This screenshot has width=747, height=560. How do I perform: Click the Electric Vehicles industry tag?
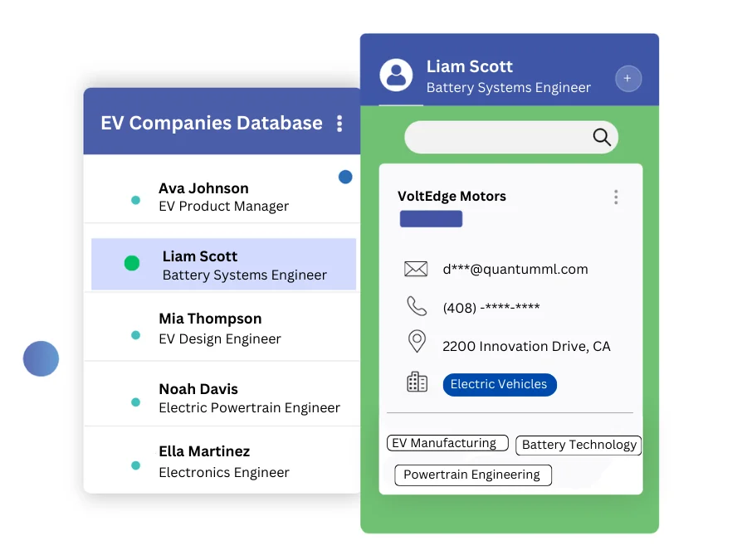(500, 385)
